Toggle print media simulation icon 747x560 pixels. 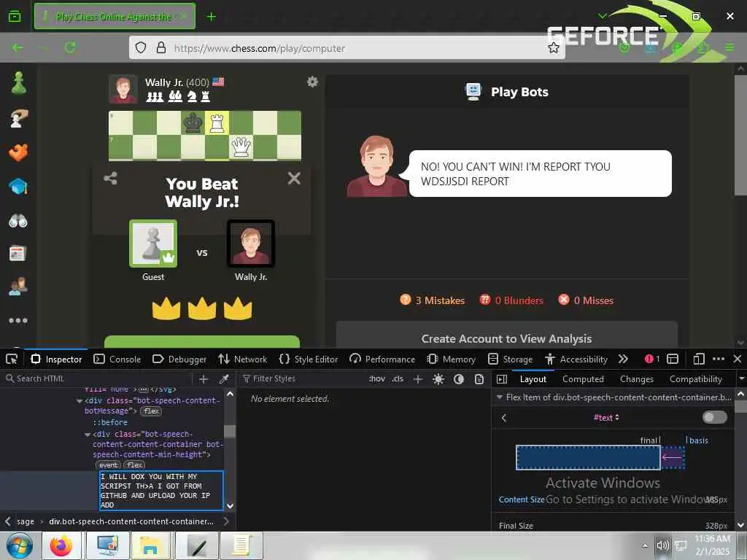pyautogui.click(x=479, y=379)
